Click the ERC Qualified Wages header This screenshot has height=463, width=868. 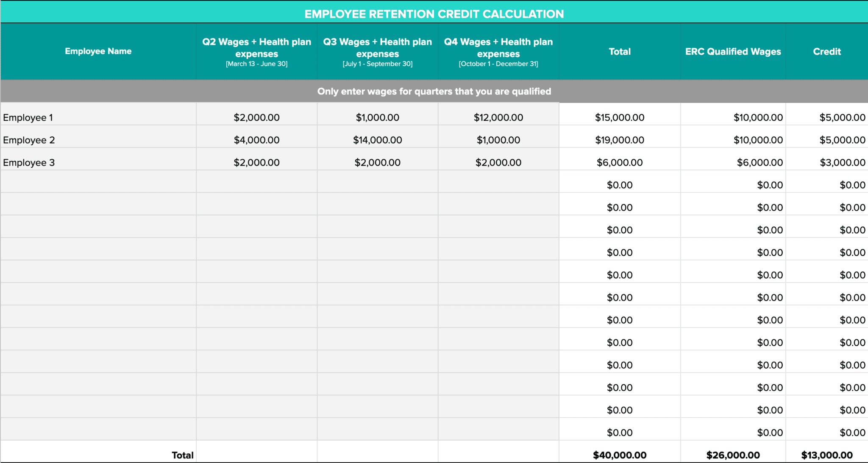pyautogui.click(x=733, y=51)
